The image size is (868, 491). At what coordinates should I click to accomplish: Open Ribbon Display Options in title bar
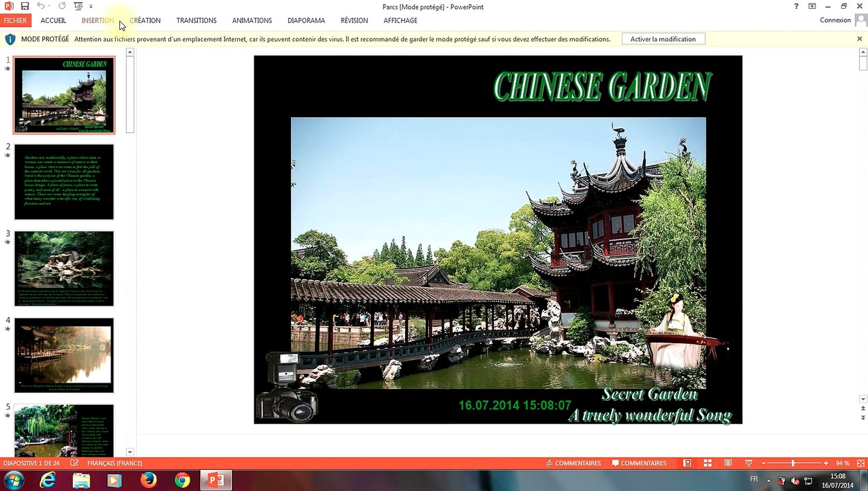[x=812, y=6]
